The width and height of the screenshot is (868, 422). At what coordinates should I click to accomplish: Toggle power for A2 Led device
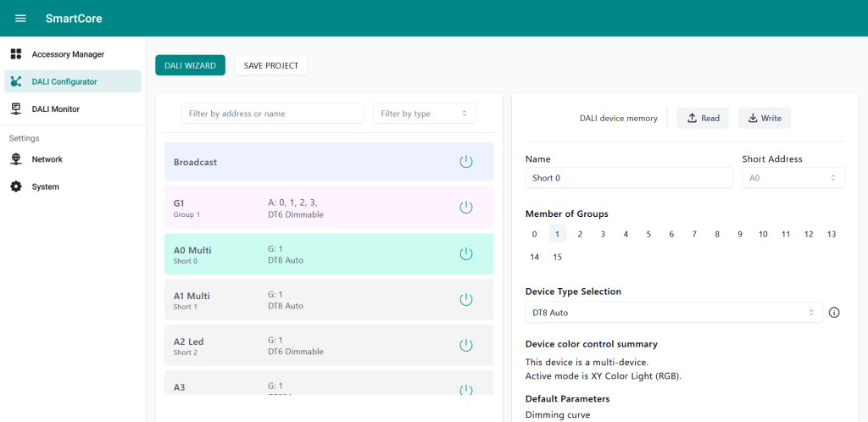[465, 345]
